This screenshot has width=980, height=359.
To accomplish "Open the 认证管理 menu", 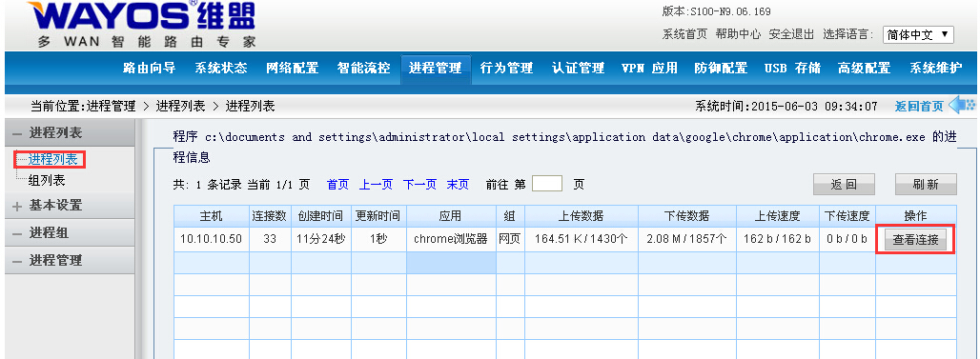I will tap(578, 68).
